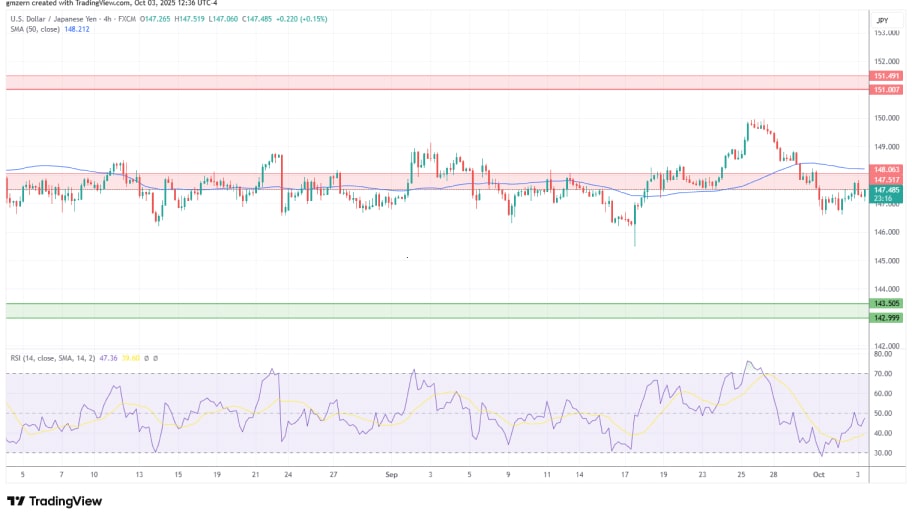Select the 143.505 green price label
The image size is (912, 513).
coord(884,303)
